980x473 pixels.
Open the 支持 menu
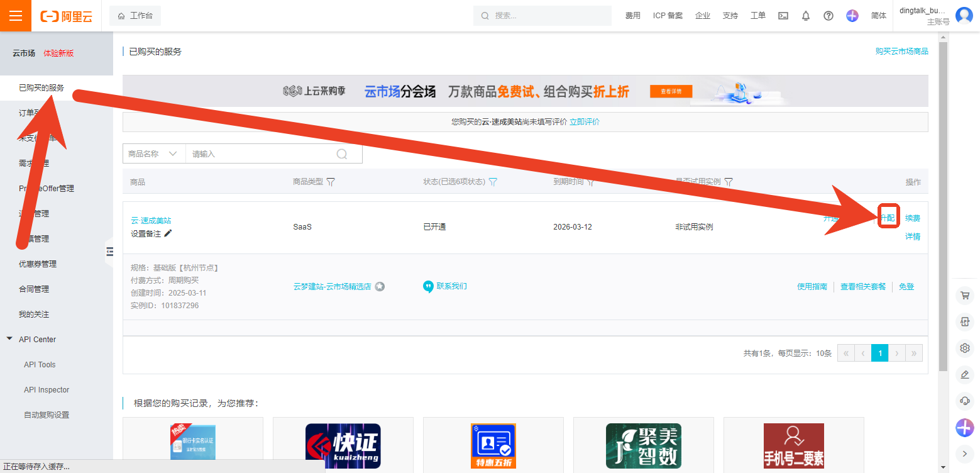(730, 16)
